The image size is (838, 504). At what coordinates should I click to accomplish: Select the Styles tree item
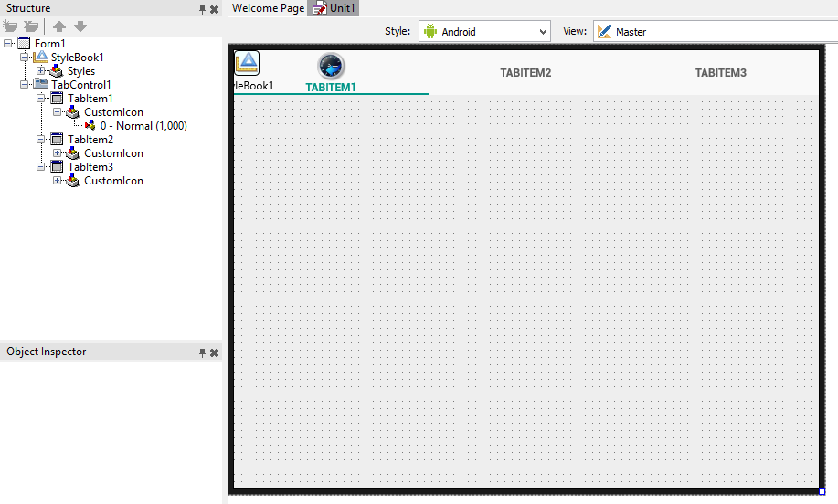click(81, 71)
